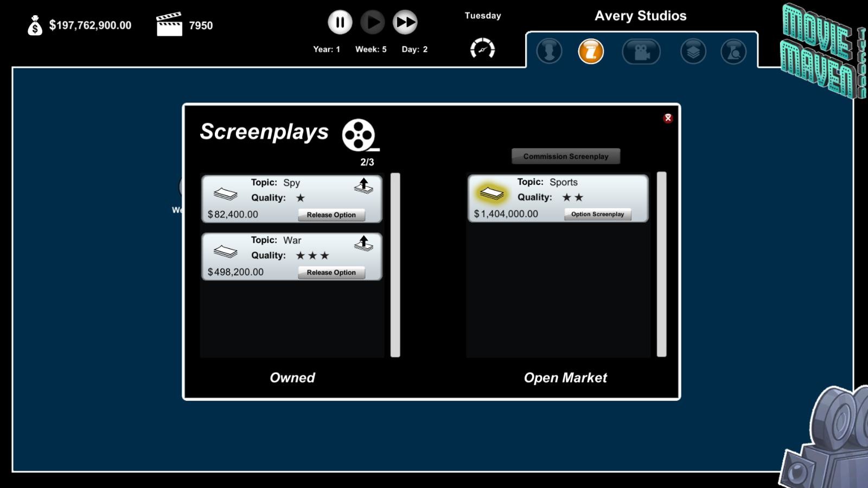Viewport: 868px width, 488px height.
Task: Pause the game clock
Action: [x=340, y=22]
